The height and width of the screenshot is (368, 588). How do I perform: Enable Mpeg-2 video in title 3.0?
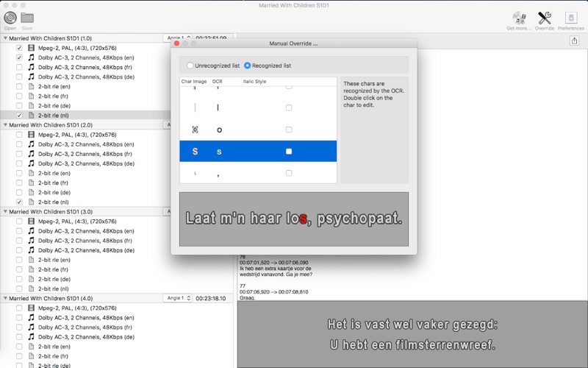coord(19,222)
